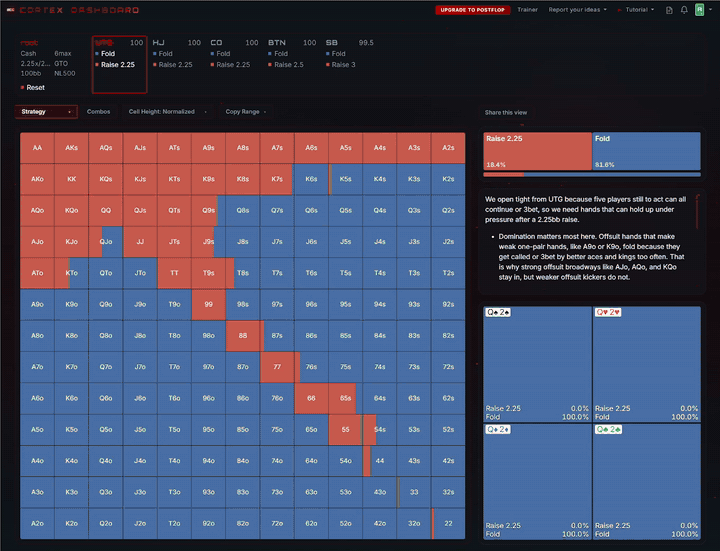The width and height of the screenshot is (720, 551).
Task: Select the AJo cell
Action: point(37,242)
